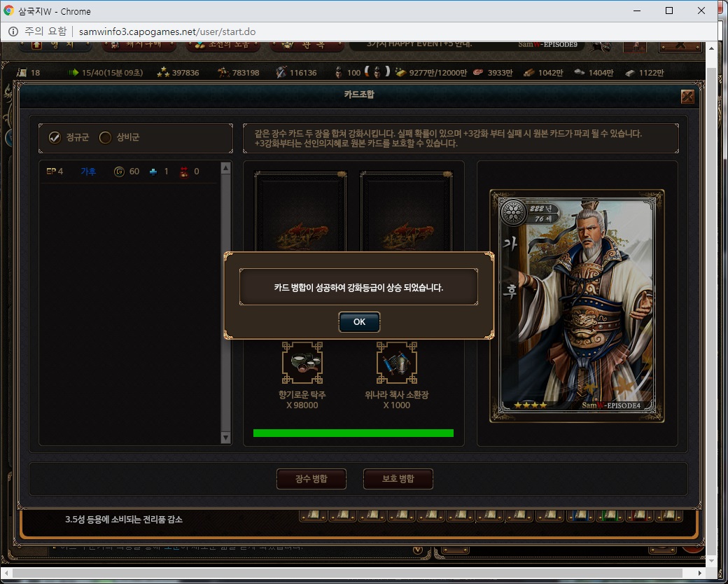
Task: Click the browser page scroll down arrow
Action: point(711,561)
